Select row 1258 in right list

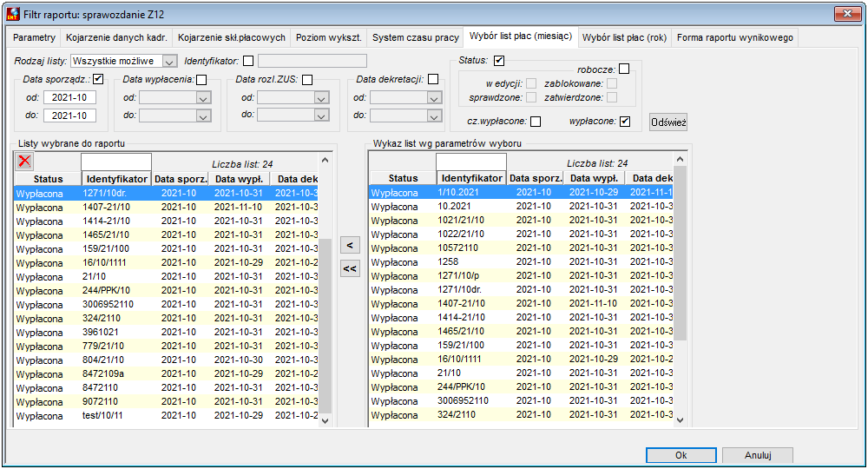click(521, 262)
